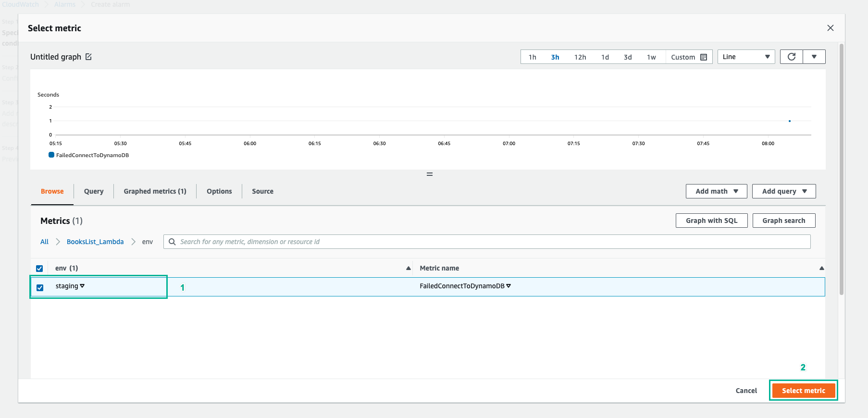Select the 1h time range
This screenshot has height=418, width=868.
(x=533, y=57)
